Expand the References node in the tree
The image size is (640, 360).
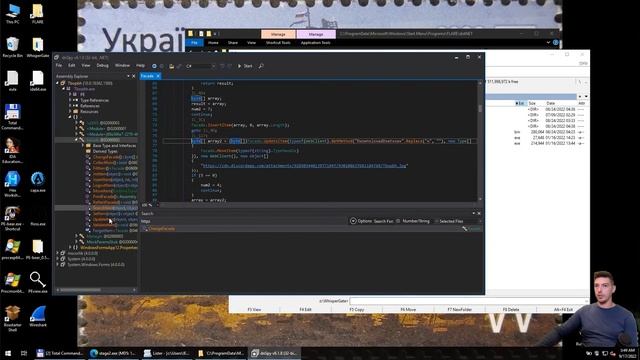[x=70, y=106]
